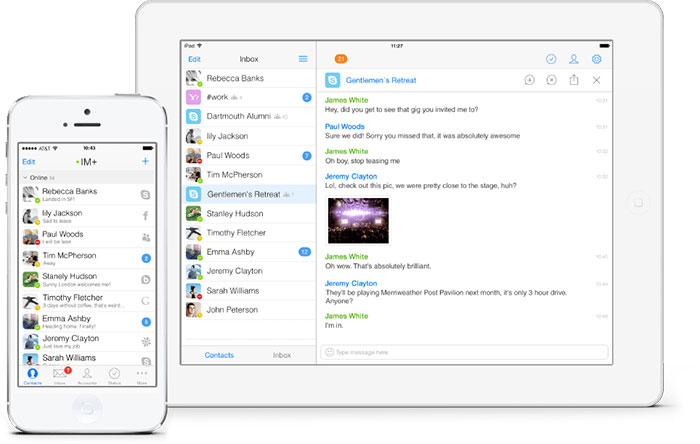This screenshot has width=700, height=444.
Task: Tap service icon on iPhone Stanley Hudson row
Action: pos(146,279)
